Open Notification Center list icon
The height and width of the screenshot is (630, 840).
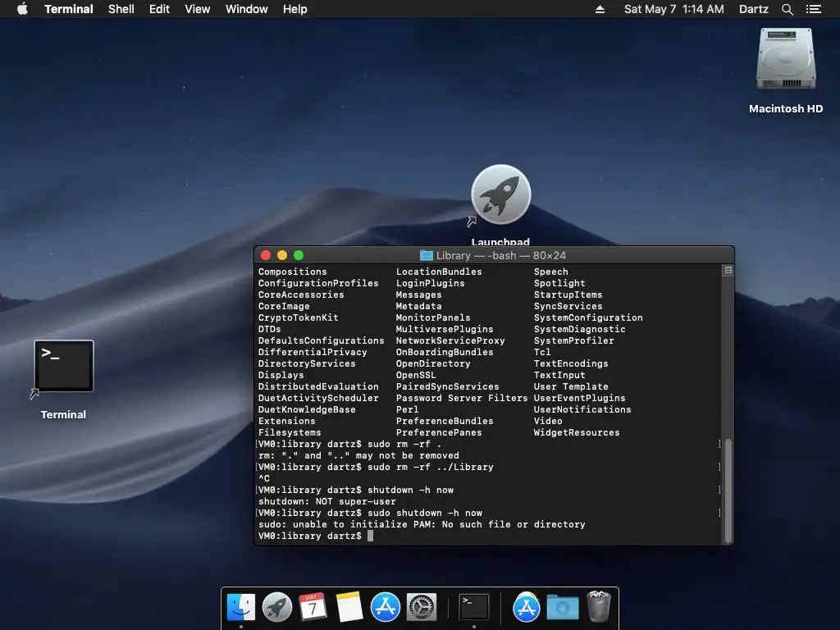(x=814, y=9)
